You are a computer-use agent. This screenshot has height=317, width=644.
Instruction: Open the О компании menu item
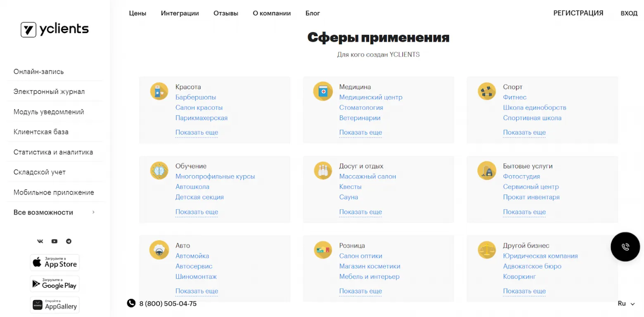tap(272, 13)
